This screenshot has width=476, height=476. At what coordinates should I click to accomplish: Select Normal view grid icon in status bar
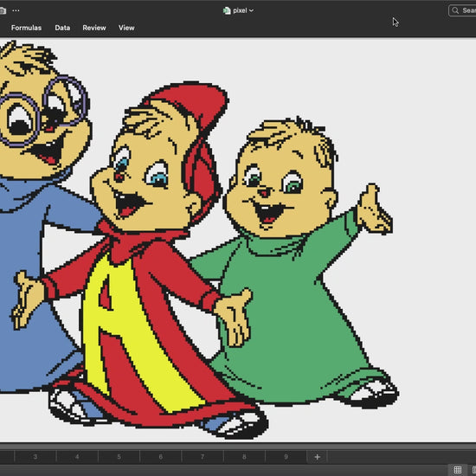coord(458,470)
